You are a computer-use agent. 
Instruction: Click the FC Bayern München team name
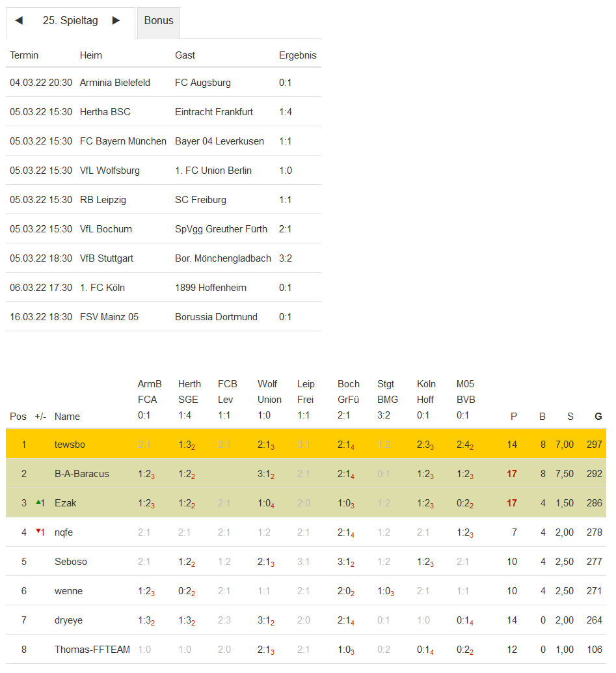123,141
